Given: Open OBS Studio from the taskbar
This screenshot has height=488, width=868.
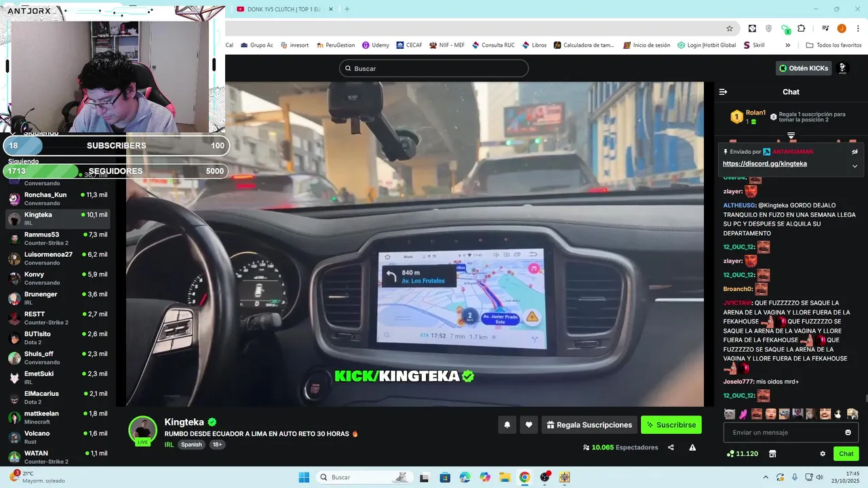Looking at the screenshot, I should pyautogui.click(x=545, y=477).
